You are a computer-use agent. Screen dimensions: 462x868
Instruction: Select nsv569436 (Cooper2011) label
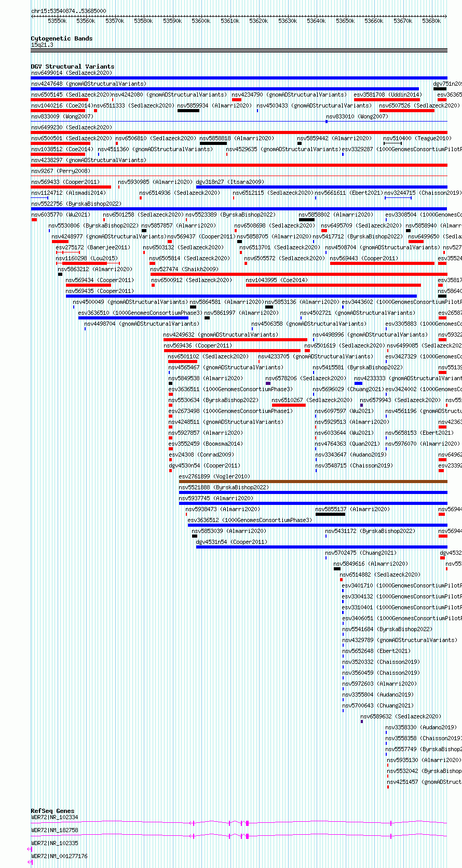point(198,345)
